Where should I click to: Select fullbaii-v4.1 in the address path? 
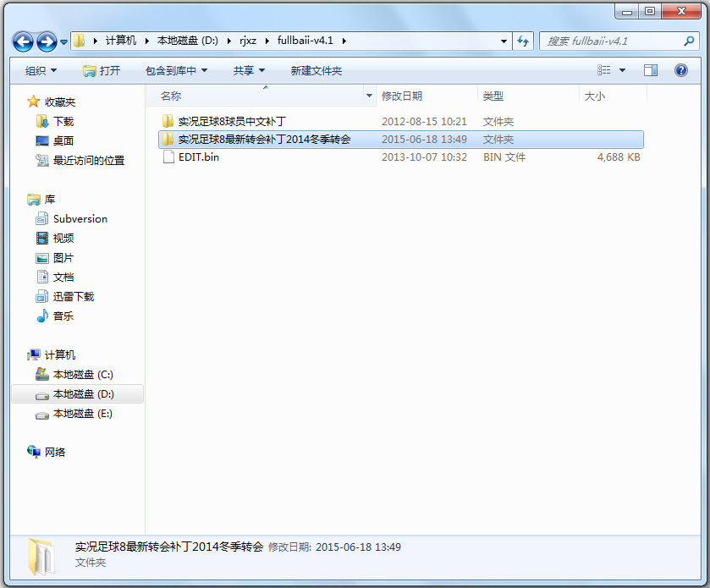point(305,41)
